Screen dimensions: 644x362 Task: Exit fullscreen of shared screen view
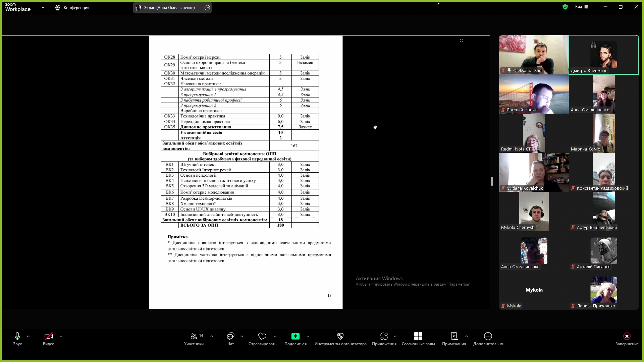click(x=462, y=41)
